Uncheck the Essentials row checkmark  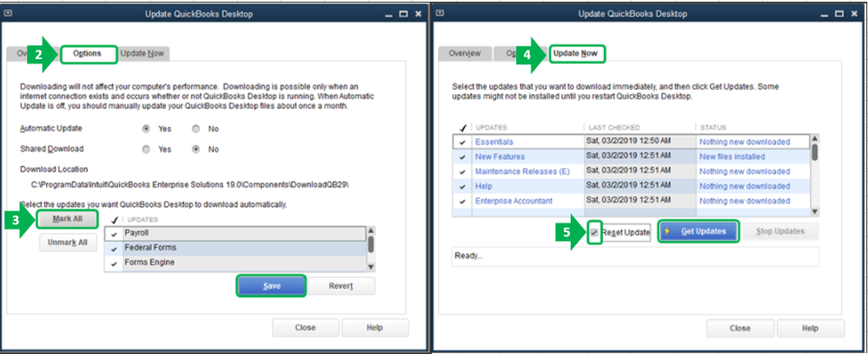tap(462, 143)
